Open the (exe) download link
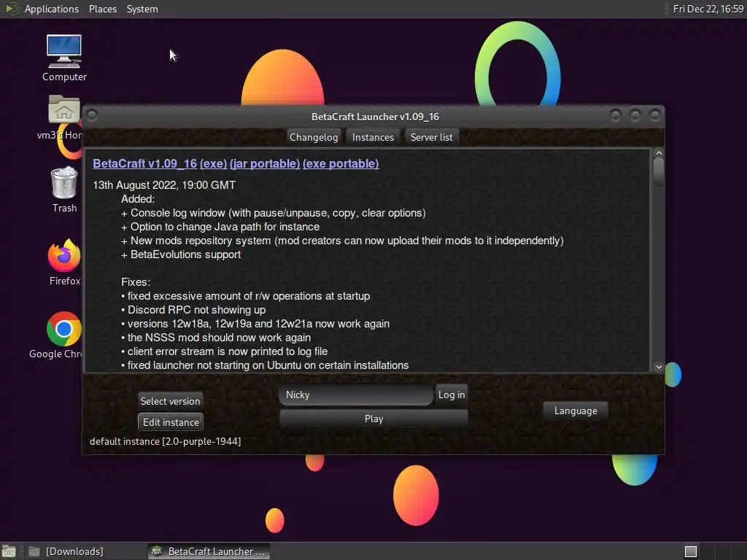 214,163
